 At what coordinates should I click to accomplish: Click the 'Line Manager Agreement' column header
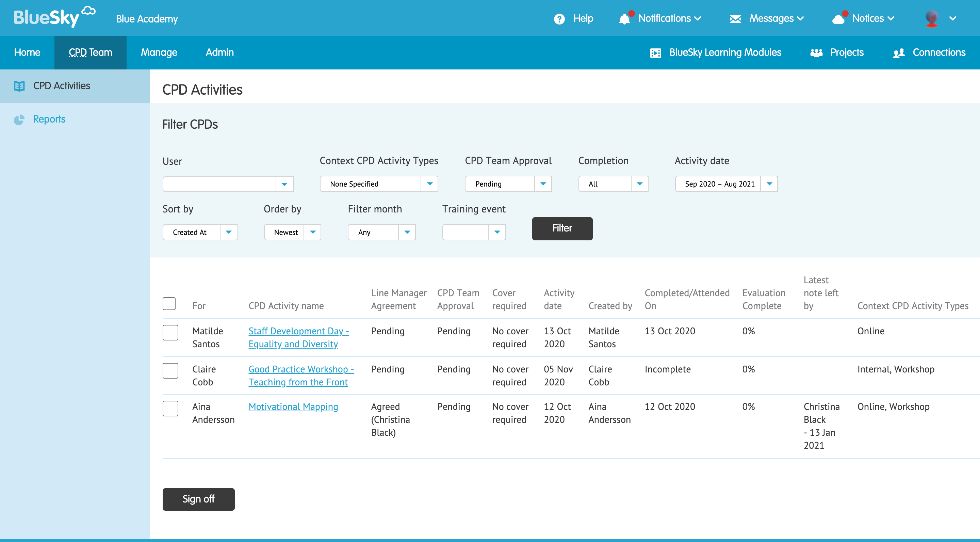[399, 299]
